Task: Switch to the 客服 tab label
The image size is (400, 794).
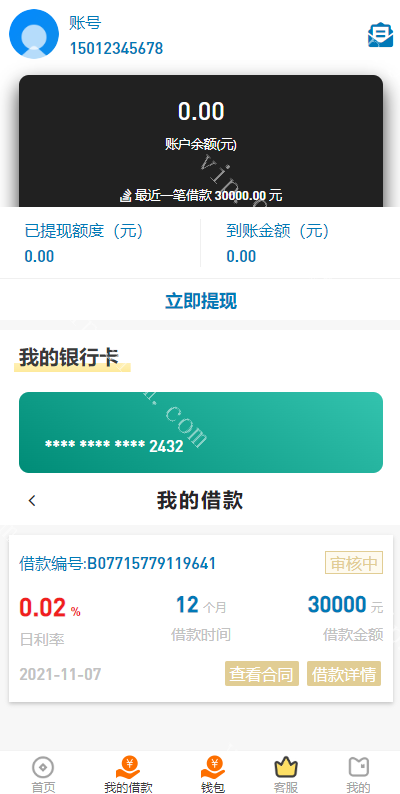Action: pos(286,787)
